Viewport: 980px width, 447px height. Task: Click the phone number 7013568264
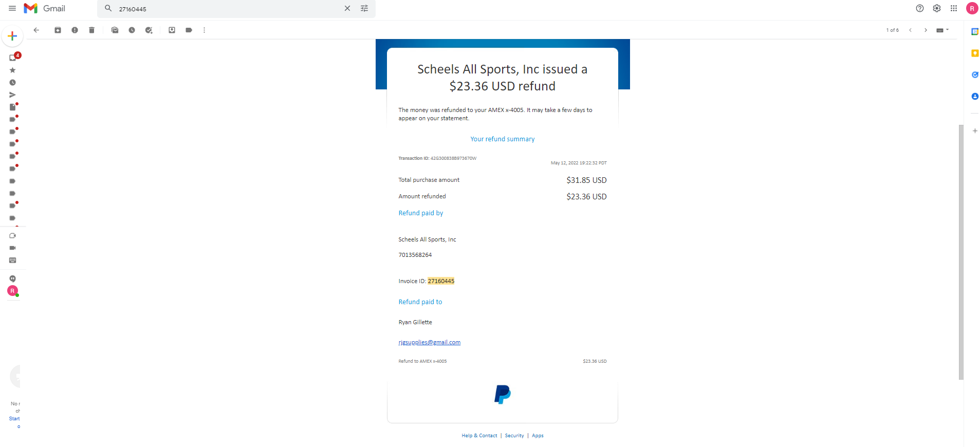click(x=415, y=255)
